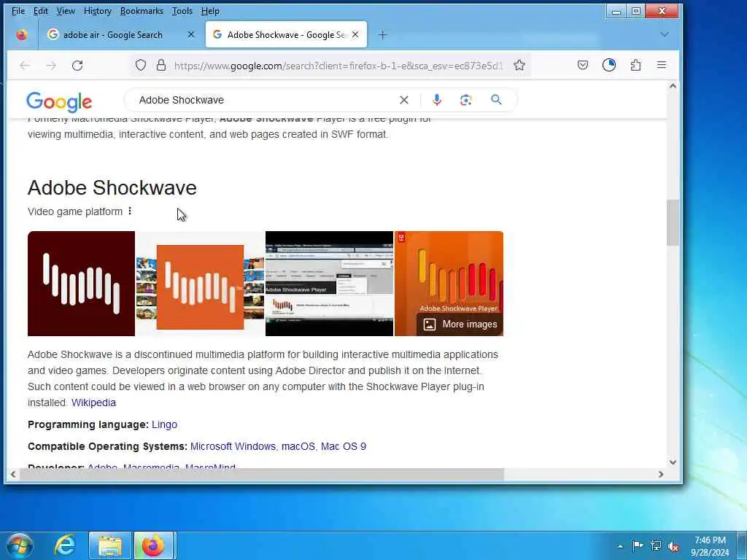Open the History menu
Image resolution: width=747 pixels, height=560 pixels.
pos(98,10)
